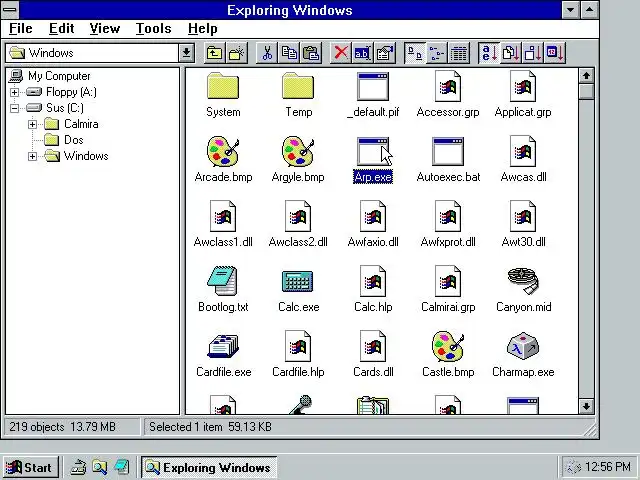Open the window control menu box
The height and width of the screenshot is (480, 640).
pyautogui.click(x=10, y=9)
